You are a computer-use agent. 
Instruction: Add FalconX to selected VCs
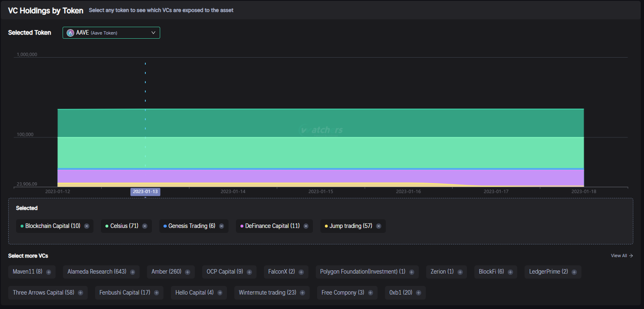click(x=301, y=272)
